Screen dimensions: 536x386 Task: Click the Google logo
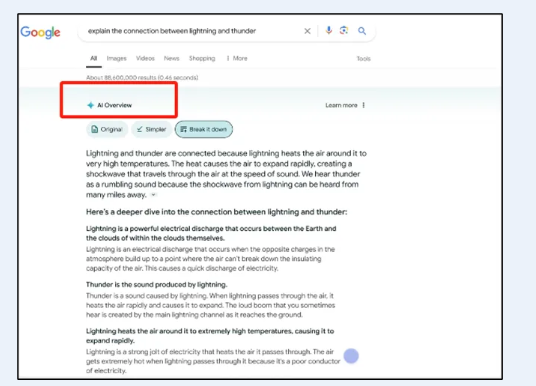40,32
